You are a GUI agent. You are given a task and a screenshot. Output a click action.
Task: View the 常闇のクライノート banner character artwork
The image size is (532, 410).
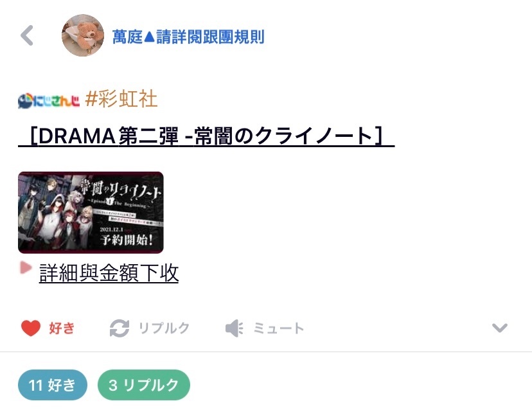coord(91,213)
